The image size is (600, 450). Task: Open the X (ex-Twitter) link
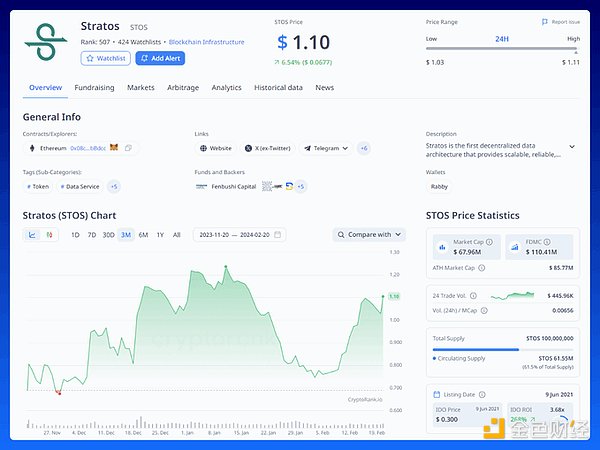coord(267,148)
